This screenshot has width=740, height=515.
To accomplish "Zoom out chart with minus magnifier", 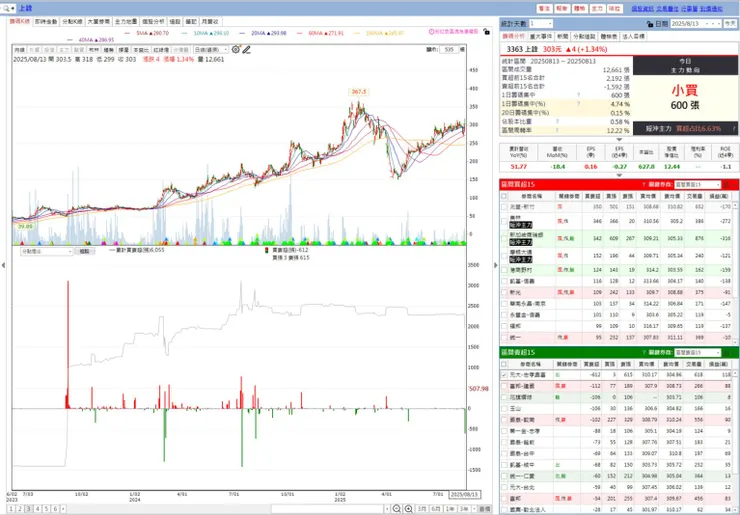I will coord(397,509).
